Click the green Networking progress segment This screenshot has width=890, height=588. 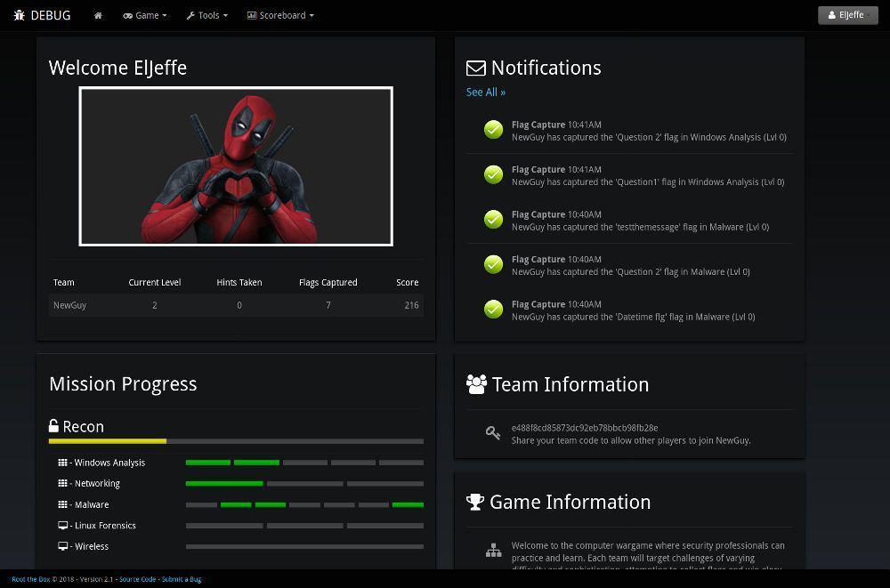point(224,484)
